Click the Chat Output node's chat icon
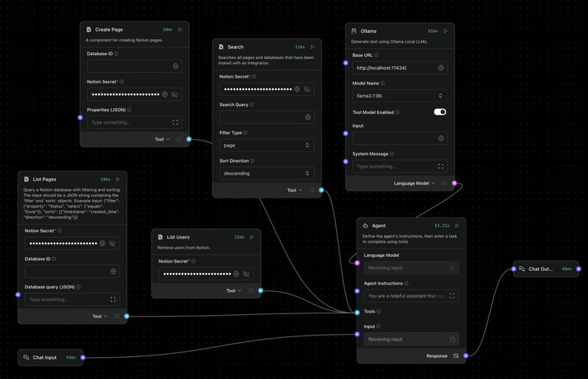This screenshot has height=379, width=588. (x=522, y=269)
